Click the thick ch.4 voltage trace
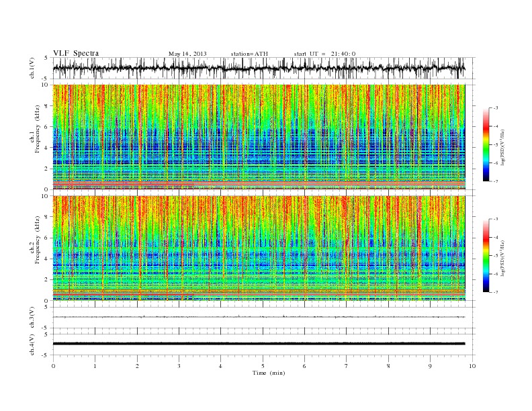This screenshot has height=411, width=532. click(259, 344)
